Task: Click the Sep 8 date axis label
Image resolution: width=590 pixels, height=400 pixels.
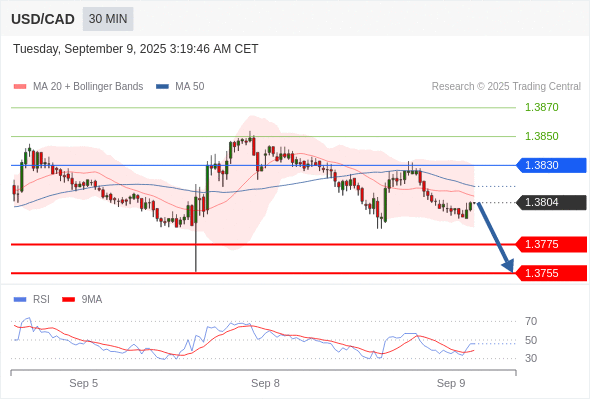Action: 265,383
